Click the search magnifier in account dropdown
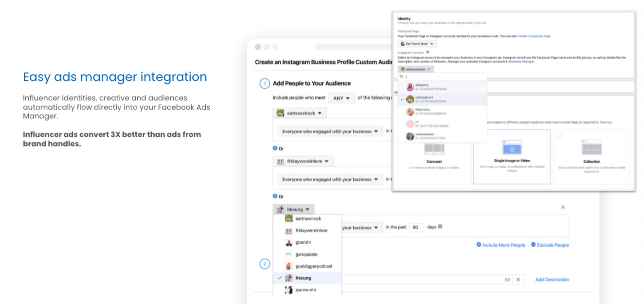The width and height of the screenshot is (644, 304). pyautogui.click(x=401, y=76)
